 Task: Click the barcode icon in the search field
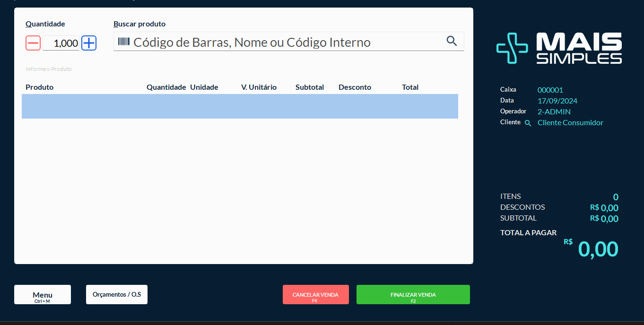pos(124,42)
